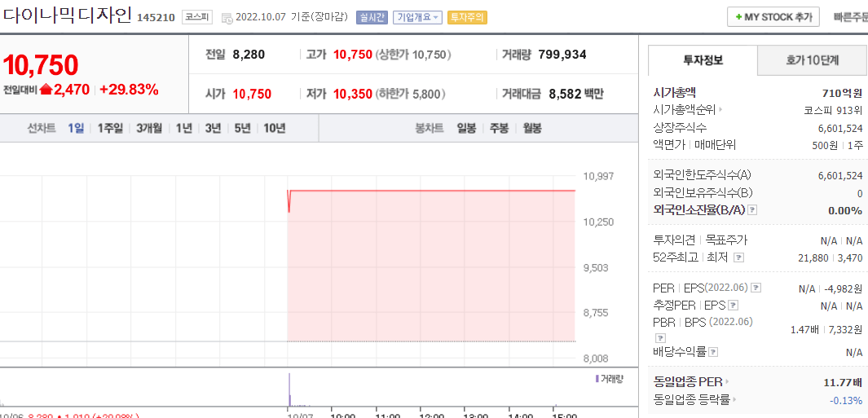Open help icon next to PER EPS(2022.06)

pos(756,288)
